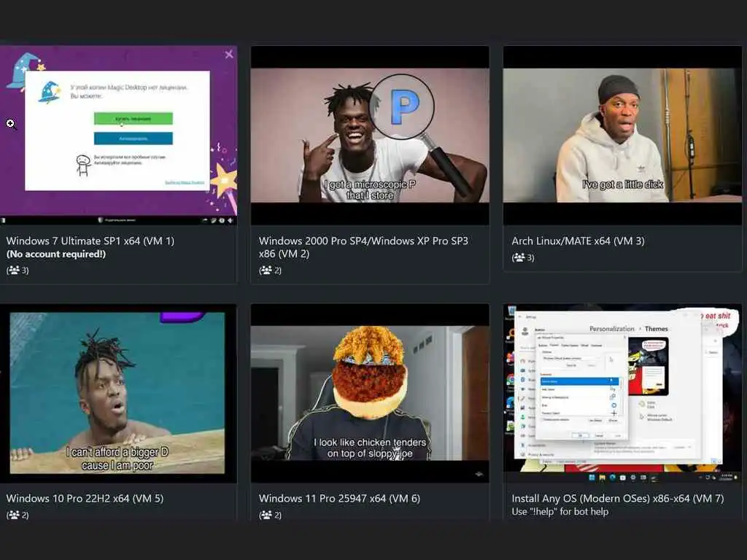Click the users icon under VM 1
Viewport: 747px width, 560px height.
click(x=14, y=271)
